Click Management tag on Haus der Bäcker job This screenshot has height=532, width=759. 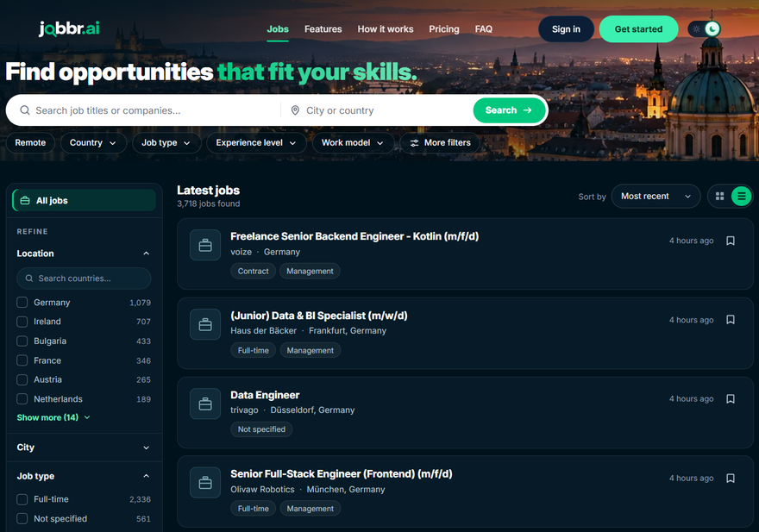tap(310, 350)
